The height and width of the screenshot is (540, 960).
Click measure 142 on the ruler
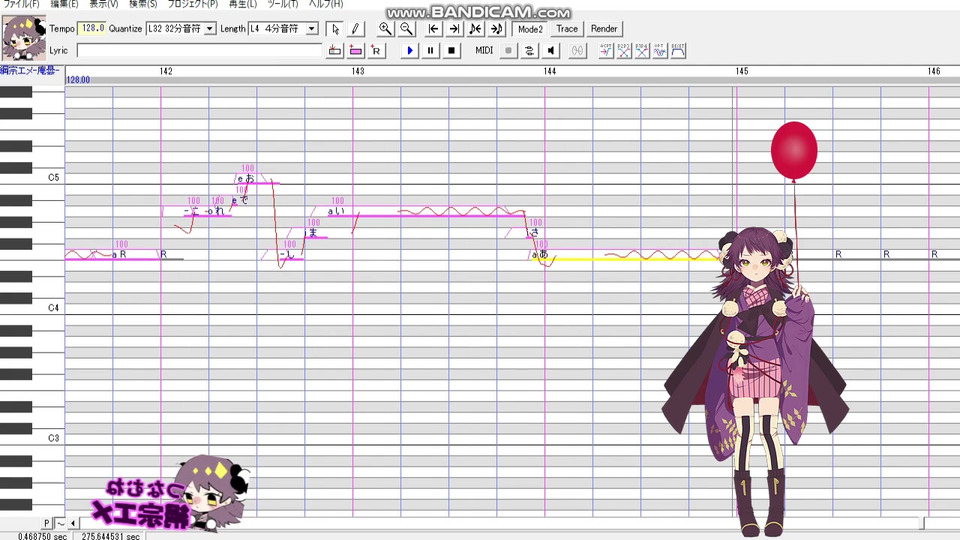tap(166, 71)
